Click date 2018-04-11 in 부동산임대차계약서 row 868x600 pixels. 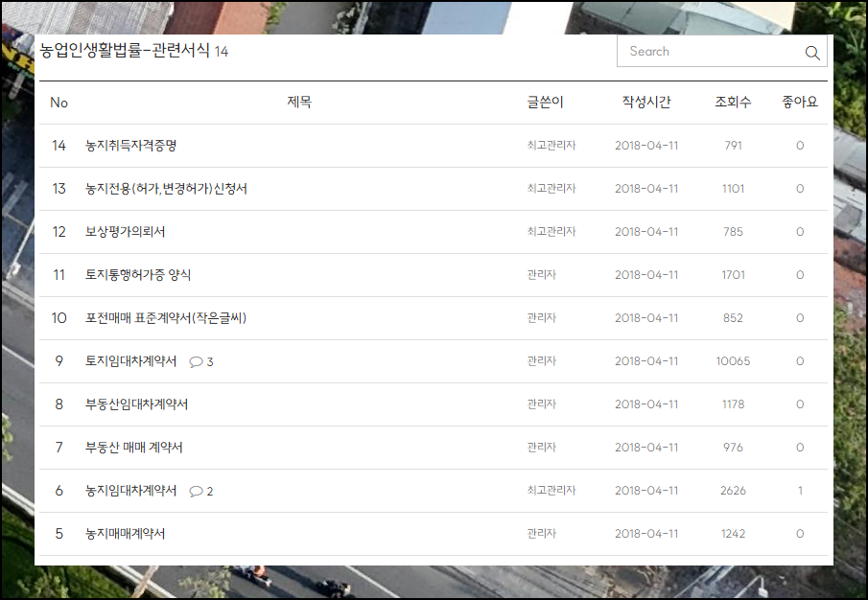(646, 404)
